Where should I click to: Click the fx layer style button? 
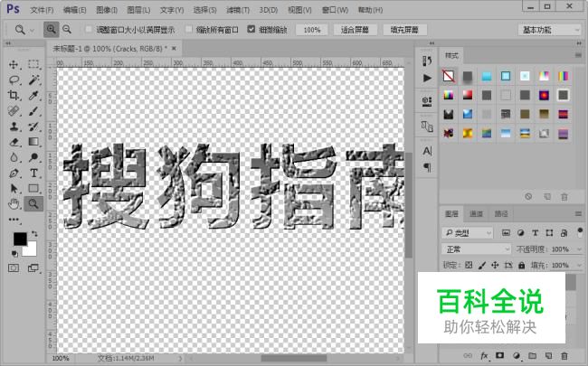[484, 355]
